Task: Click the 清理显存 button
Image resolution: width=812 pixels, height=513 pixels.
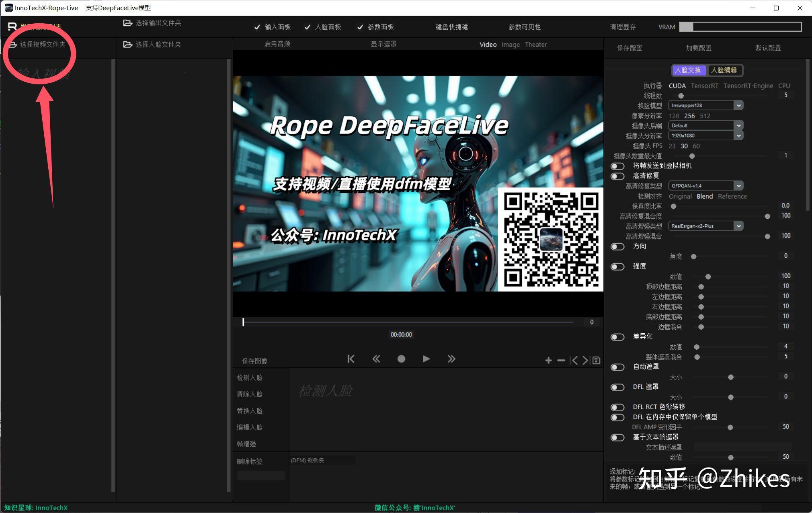Action: pyautogui.click(x=623, y=27)
